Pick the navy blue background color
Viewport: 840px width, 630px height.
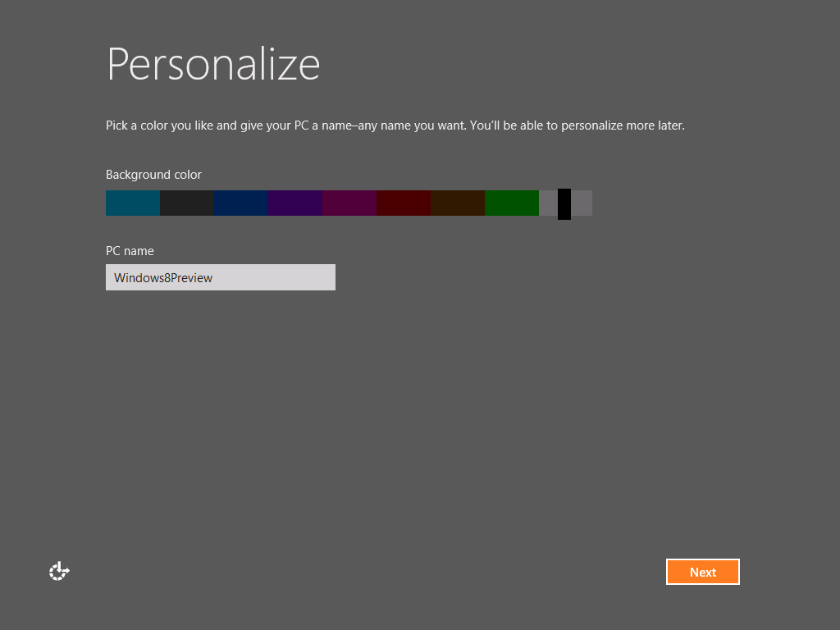pyautogui.click(x=241, y=203)
